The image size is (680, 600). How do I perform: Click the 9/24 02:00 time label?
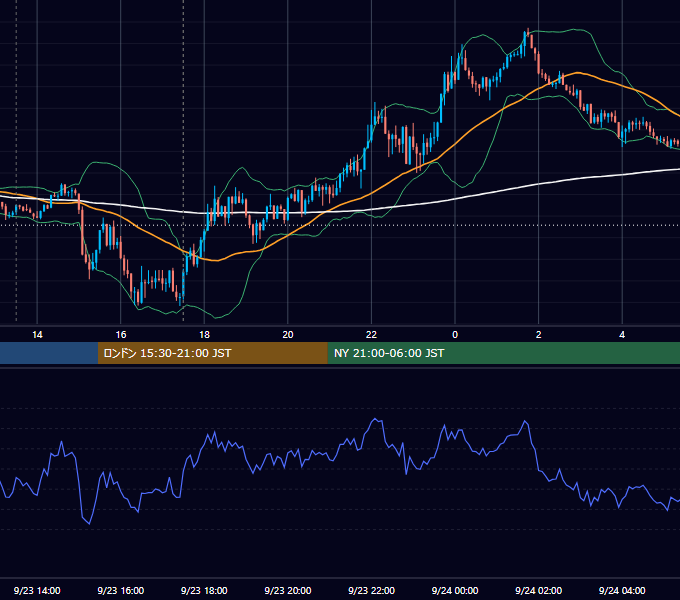tap(538, 590)
